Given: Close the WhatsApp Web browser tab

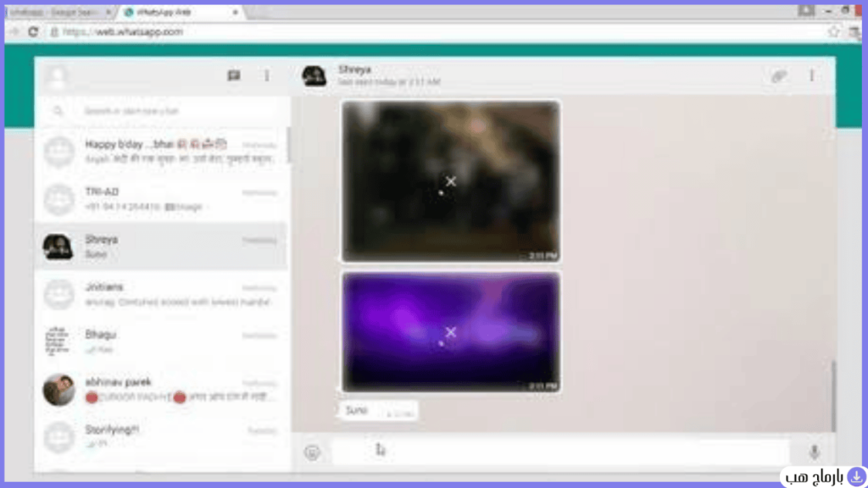Looking at the screenshot, I should pyautogui.click(x=236, y=12).
